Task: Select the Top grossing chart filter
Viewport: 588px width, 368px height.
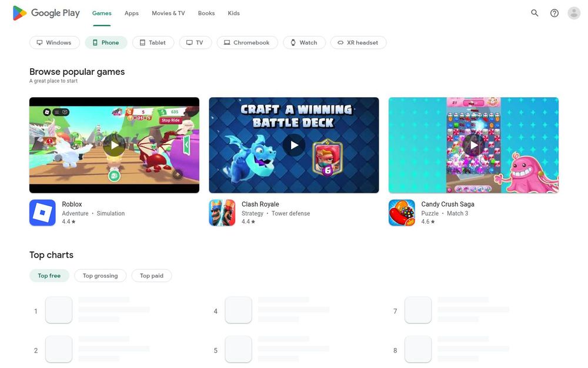Action: [100, 275]
